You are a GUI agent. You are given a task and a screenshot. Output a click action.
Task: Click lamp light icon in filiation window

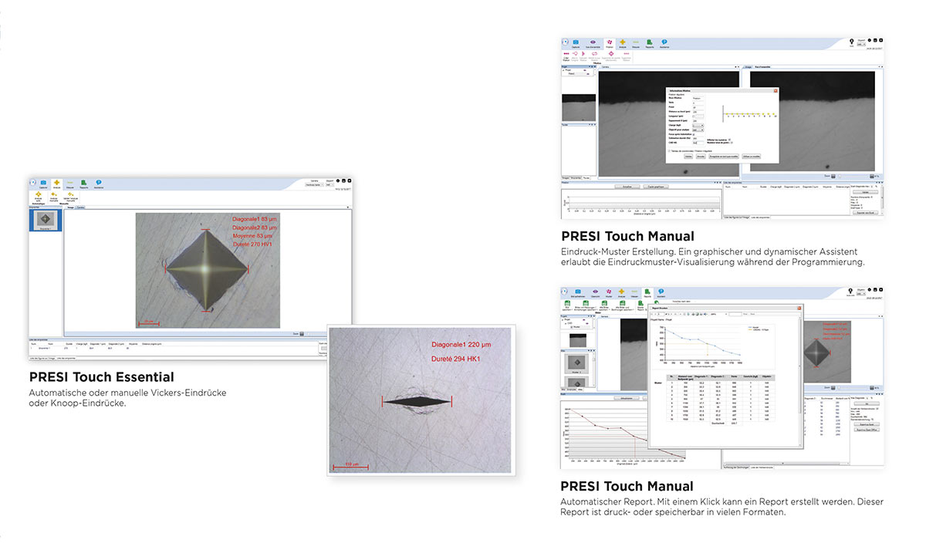tap(851, 42)
